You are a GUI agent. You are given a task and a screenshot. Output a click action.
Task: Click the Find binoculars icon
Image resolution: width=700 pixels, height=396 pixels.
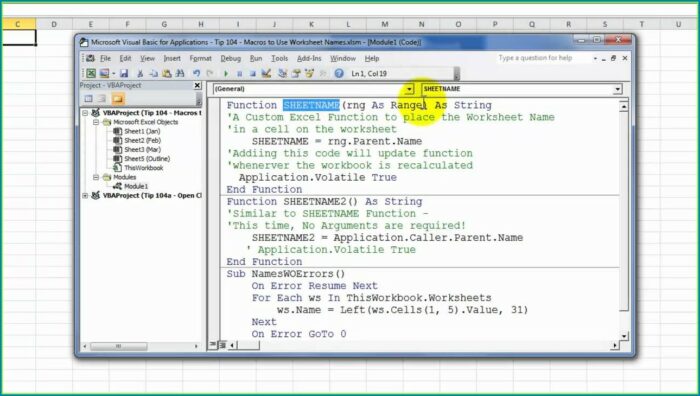point(180,73)
